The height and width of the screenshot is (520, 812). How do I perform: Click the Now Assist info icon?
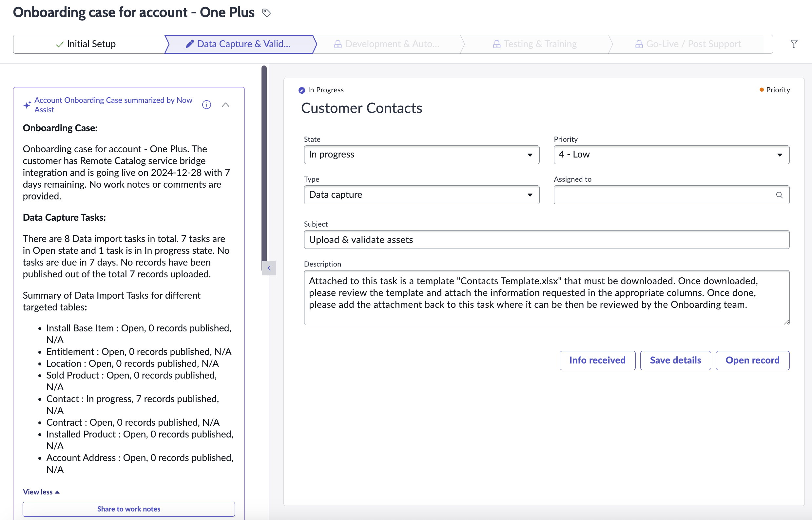(206, 105)
